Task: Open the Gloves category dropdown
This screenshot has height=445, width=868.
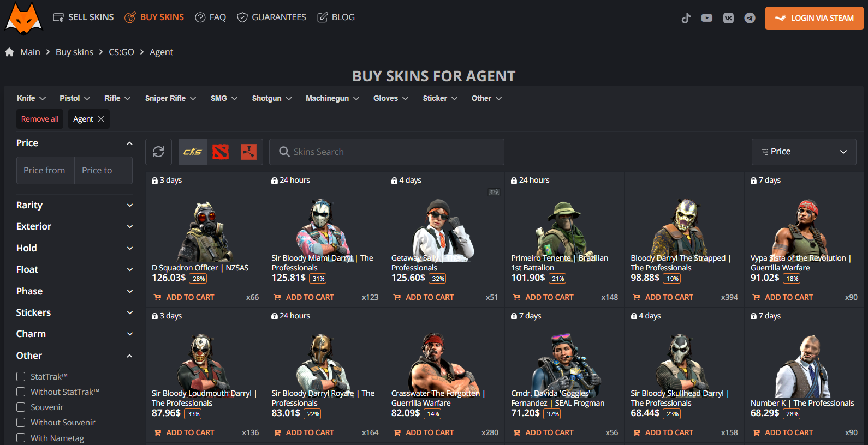Action: 391,98
